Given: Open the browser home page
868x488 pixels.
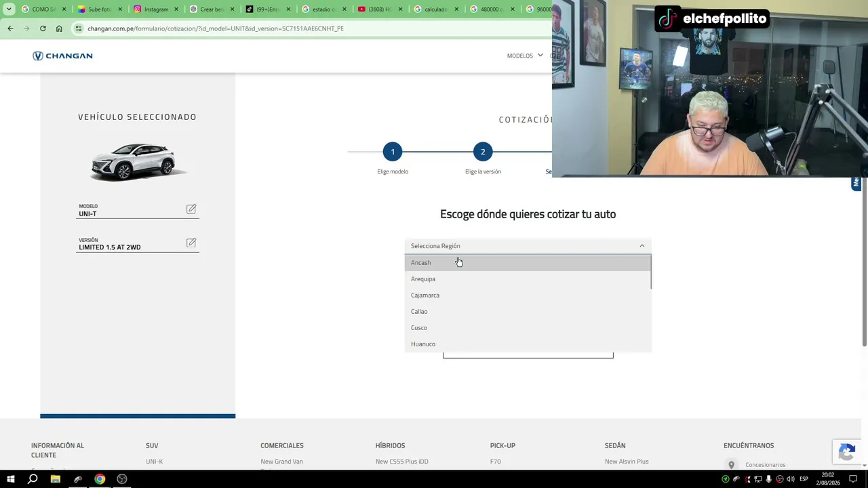Looking at the screenshot, I should coord(59,28).
